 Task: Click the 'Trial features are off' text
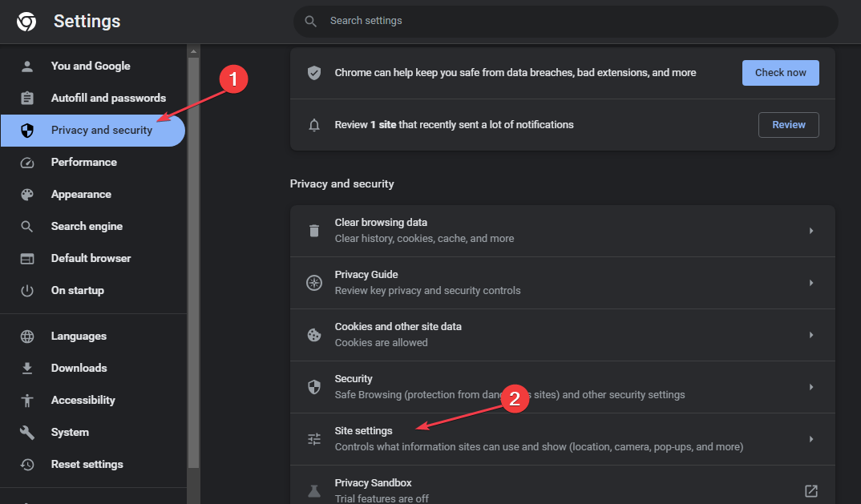pyautogui.click(x=382, y=498)
